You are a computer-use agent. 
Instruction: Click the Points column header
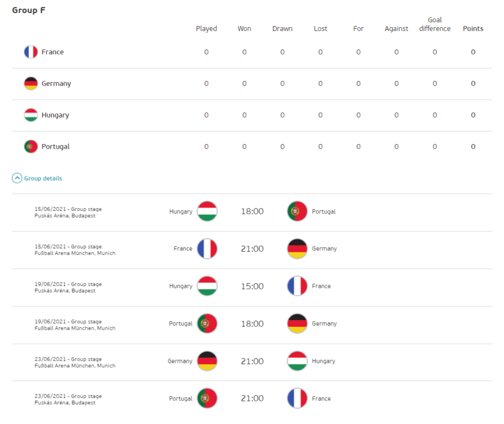click(473, 29)
